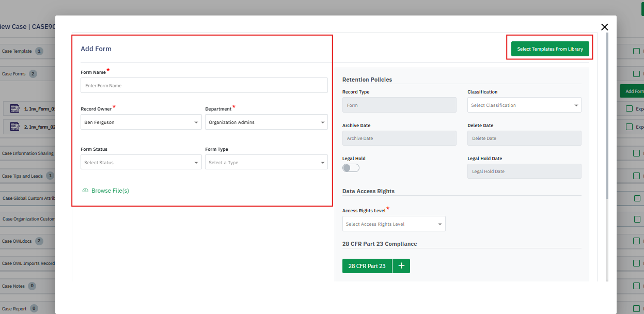Image resolution: width=644 pixels, height=314 pixels.
Task: Click the count badge next to Case OWLdocs
Action: point(39,241)
